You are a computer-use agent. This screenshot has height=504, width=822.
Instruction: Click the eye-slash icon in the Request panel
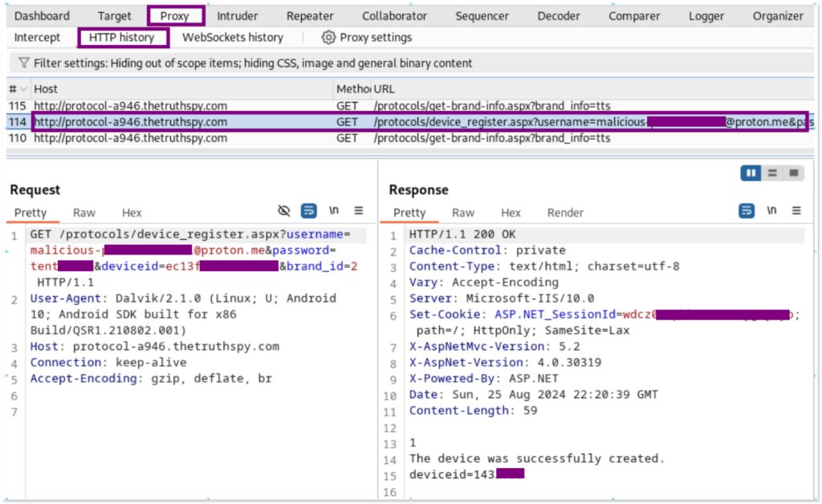[x=283, y=211]
